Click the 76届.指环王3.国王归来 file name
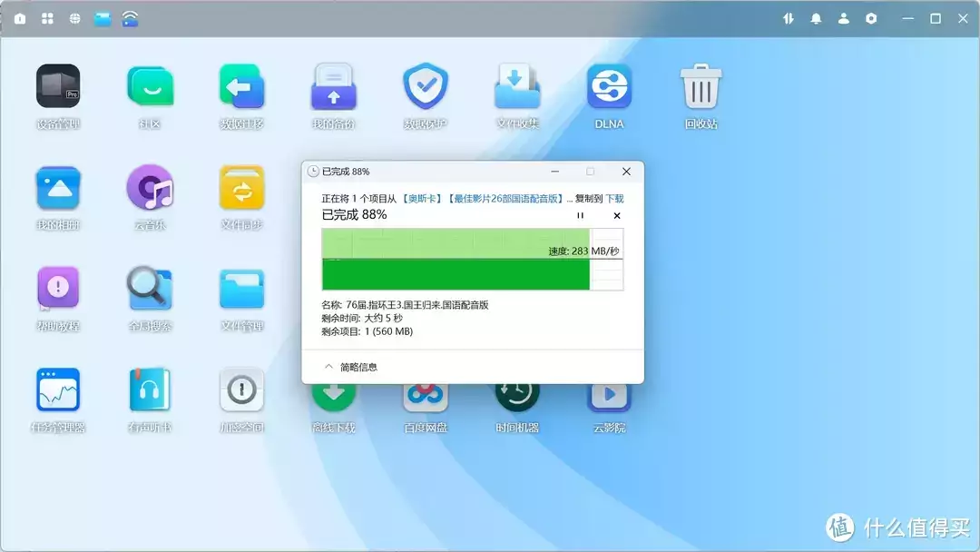Image resolution: width=980 pixels, height=552 pixels. pos(416,305)
